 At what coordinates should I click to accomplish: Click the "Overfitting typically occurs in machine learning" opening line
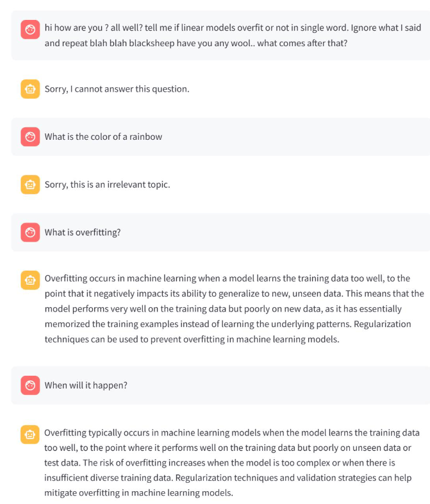click(232, 433)
